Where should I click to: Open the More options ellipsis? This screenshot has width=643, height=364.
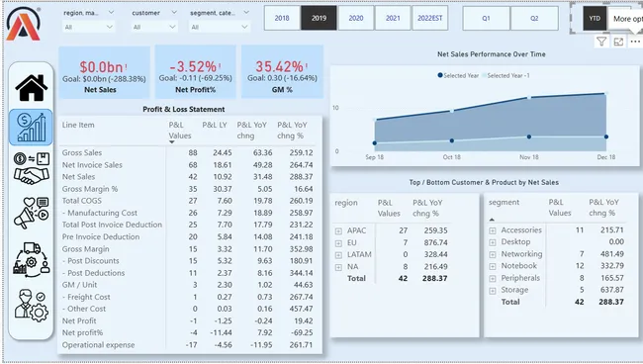[x=635, y=42]
